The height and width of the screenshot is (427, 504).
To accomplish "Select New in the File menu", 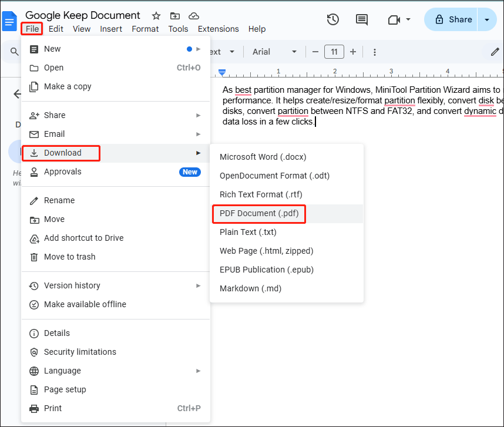I will click(116, 49).
